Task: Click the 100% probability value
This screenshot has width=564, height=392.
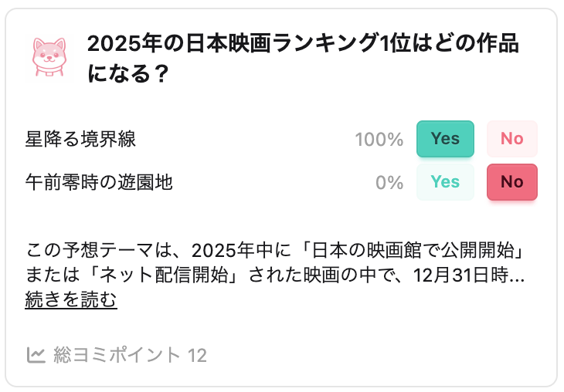Action: coord(379,140)
